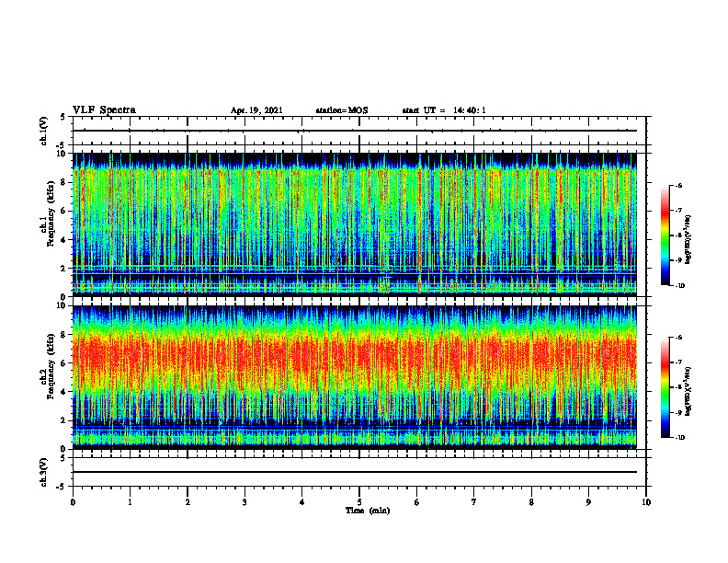The height and width of the screenshot is (563, 728).
Task: Click time axis tick label "6"
Action: tap(417, 502)
